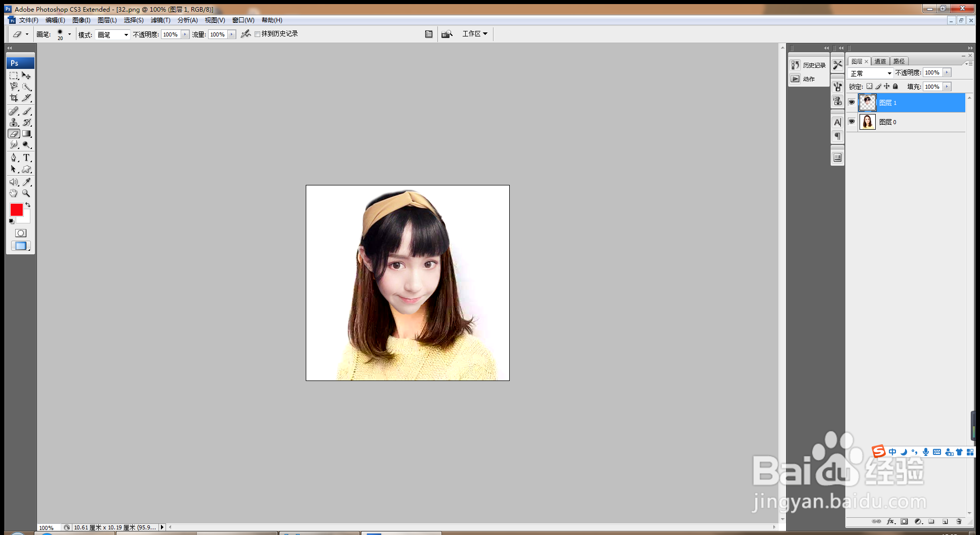This screenshot has height=535, width=980.
Task: Open the red foreground color picker
Action: click(16, 210)
